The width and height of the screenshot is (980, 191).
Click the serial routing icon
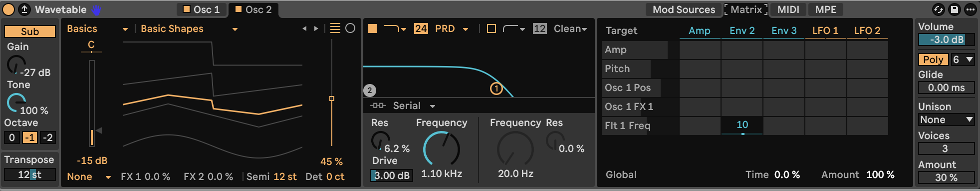click(x=378, y=105)
